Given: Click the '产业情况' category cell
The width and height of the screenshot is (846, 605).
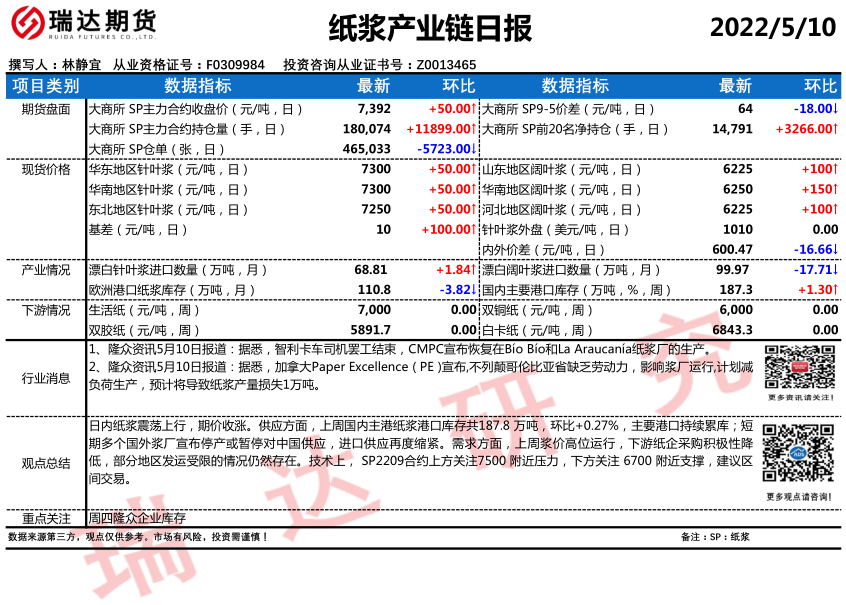Looking at the screenshot, I should click(46, 270).
